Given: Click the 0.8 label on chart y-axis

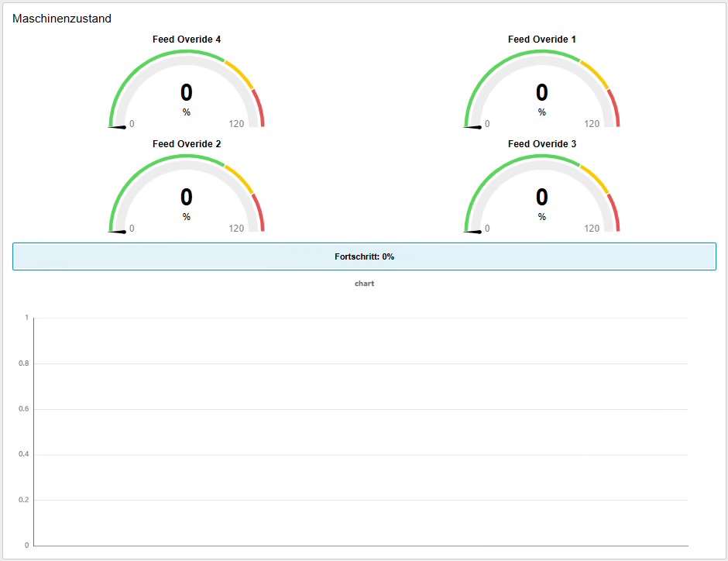Looking at the screenshot, I should (x=23, y=363).
